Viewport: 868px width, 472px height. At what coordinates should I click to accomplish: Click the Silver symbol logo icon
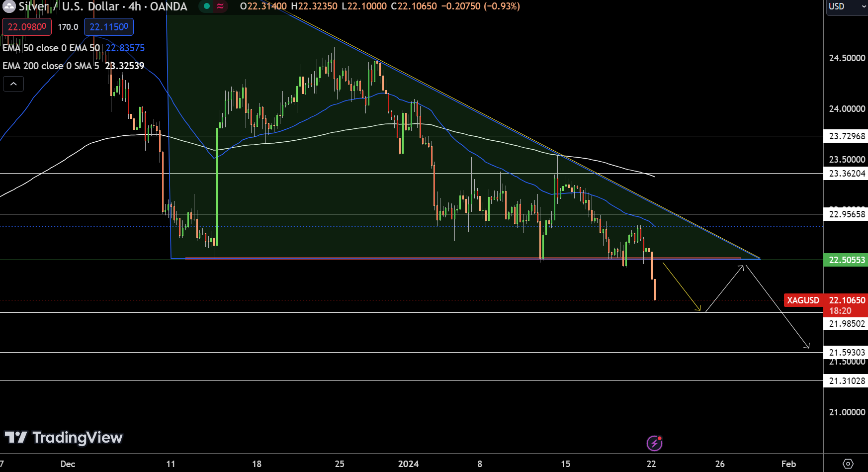[9, 6]
